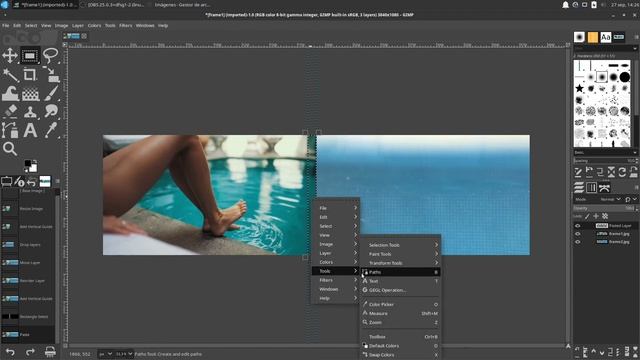The image size is (640, 360).
Task: Choose Measure in the Tools submenu
Action: pyautogui.click(x=401, y=313)
